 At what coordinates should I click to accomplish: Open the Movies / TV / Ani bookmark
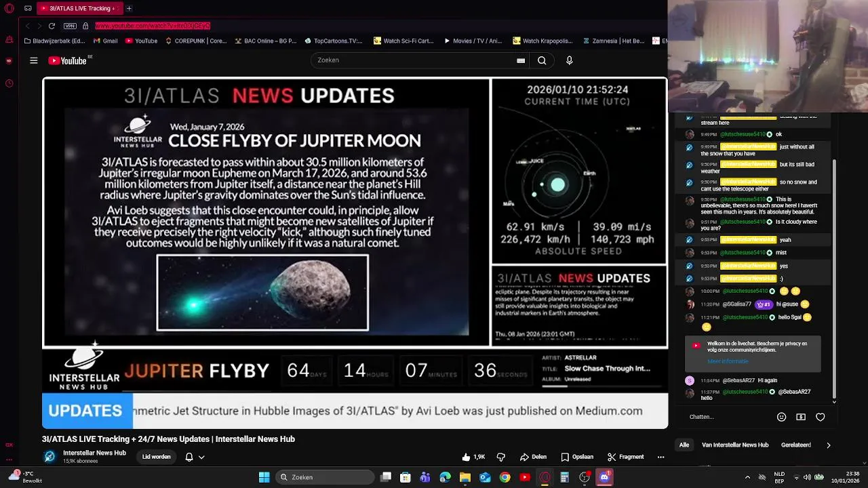click(473, 41)
